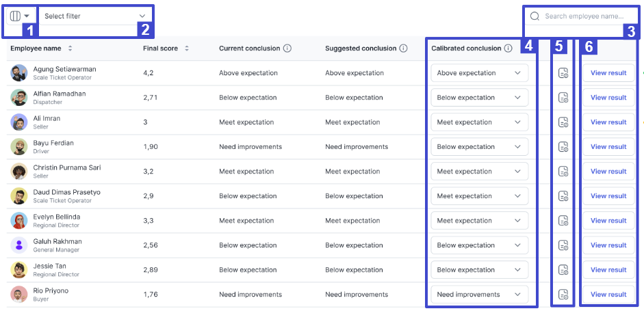This screenshot has width=644, height=311.
Task: Click the info icon beside Suggested conclusion
Action: coord(404,49)
